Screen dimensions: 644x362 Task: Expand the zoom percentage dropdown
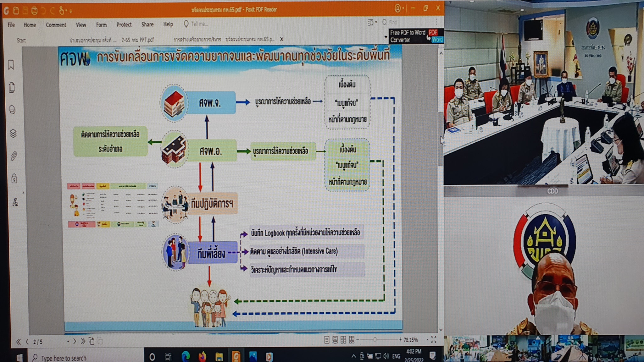click(427, 340)
